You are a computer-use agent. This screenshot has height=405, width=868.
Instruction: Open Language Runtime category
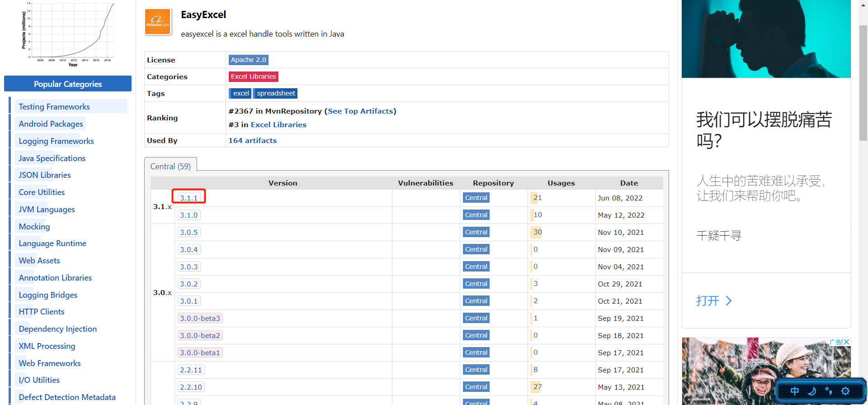pos(52,243)
